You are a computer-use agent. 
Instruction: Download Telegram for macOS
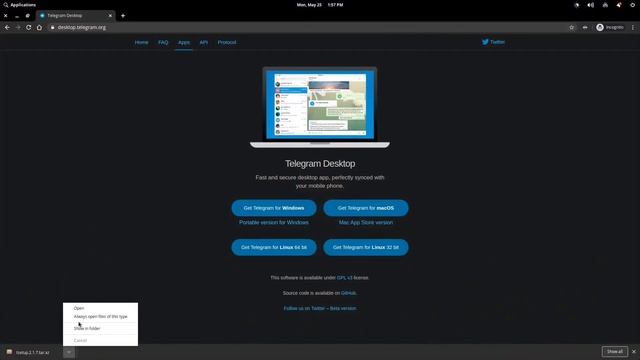pyautogui.click(x=366, y=208)
